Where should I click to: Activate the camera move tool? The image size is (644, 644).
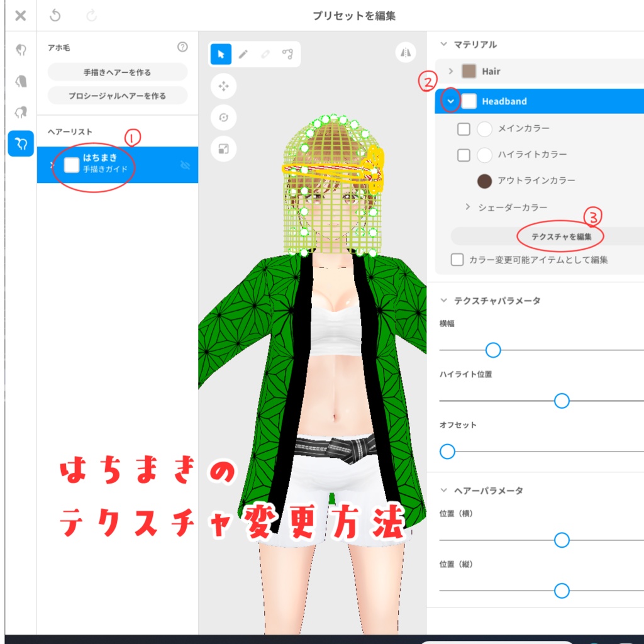225,87
